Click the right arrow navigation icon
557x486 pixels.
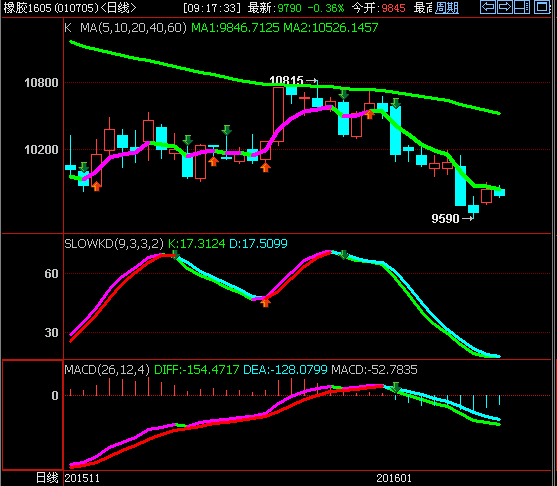coord(504,7)
